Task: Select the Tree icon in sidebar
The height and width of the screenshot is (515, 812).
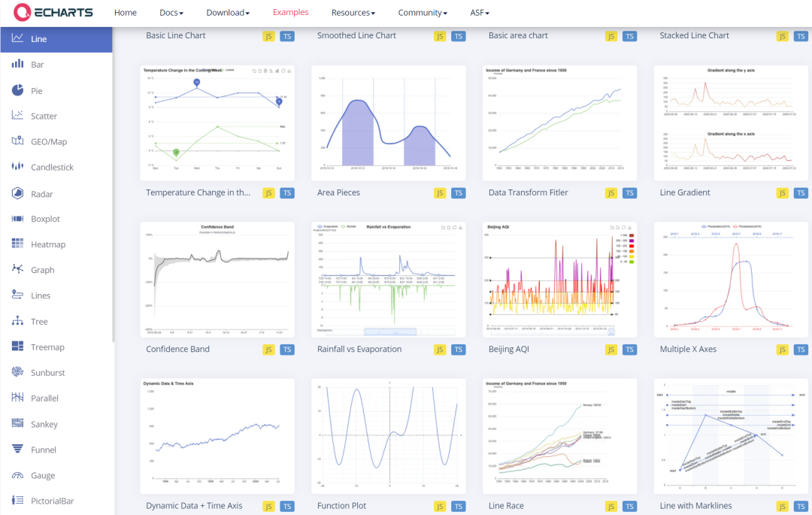Action: click(x=17, y=321)
